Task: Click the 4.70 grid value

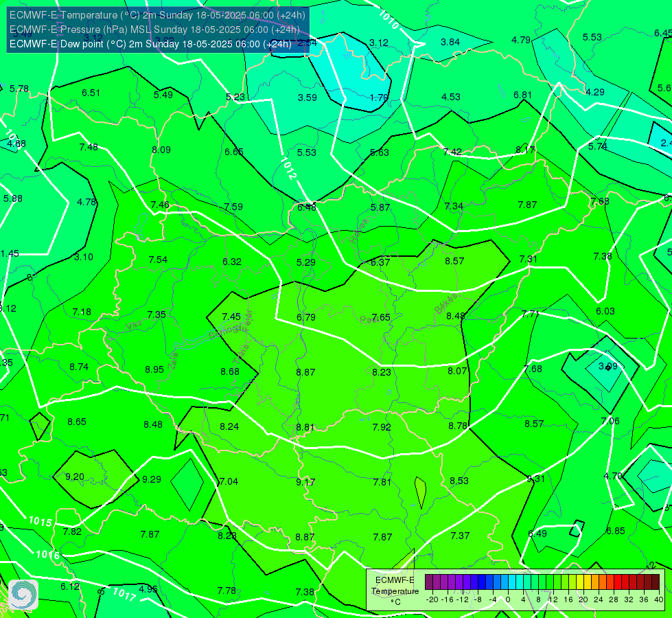Action: (x=613, y=476)
